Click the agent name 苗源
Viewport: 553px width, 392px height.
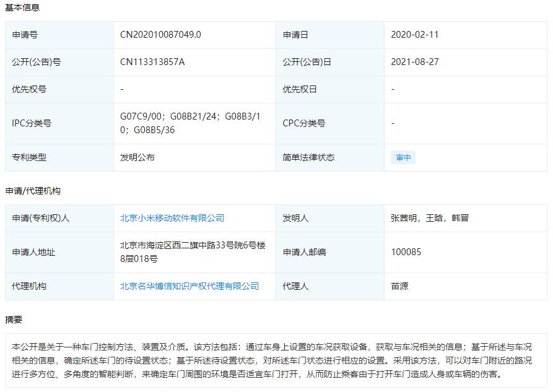click(399, 286)
